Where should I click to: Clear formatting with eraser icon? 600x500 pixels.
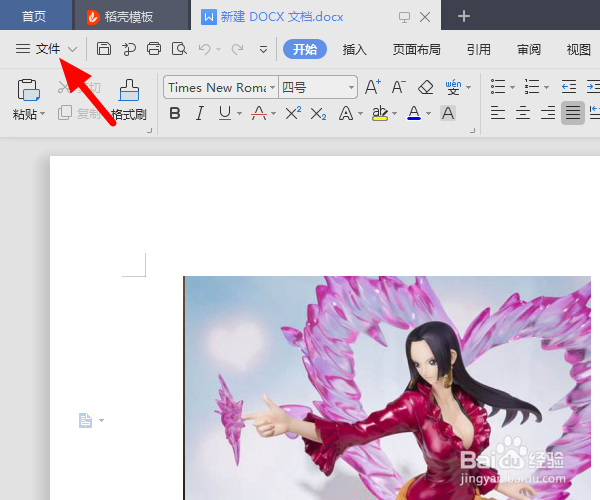click(x=425, y=87)
